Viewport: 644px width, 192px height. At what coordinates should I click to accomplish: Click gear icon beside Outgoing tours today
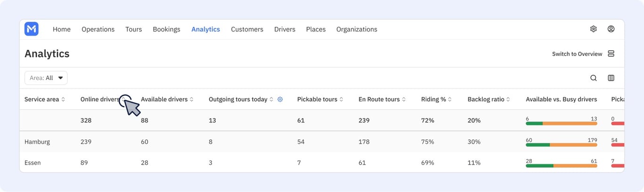[280, 99]
